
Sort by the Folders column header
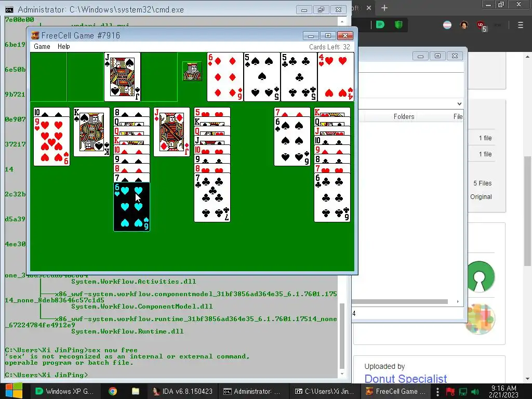click(404, 117)
